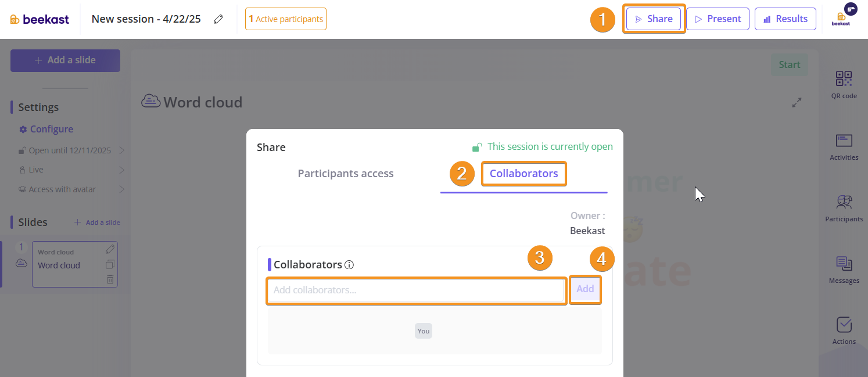
Task: Click the Collaborators info icon
Action: click(x=349, y=265)
